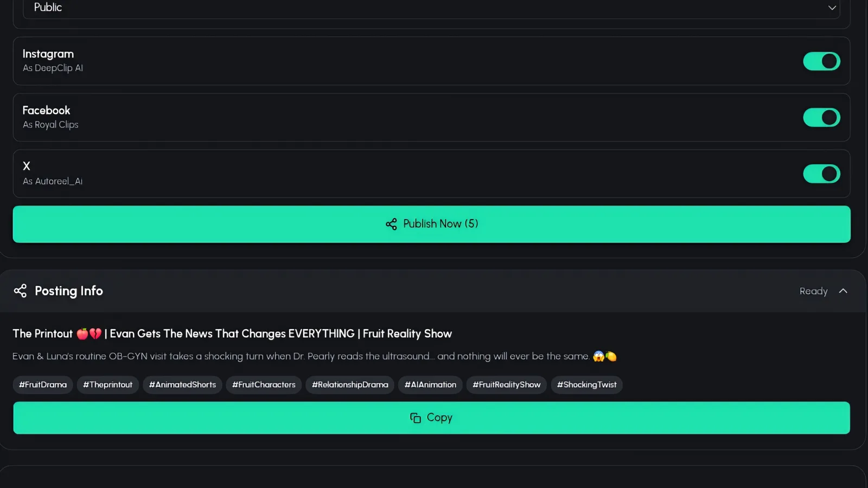Image resolution: width=868 pixels, height=488 pixels.
Task: Select the #FruitRealityShow hashtag chip
Action: coord(506,385)
